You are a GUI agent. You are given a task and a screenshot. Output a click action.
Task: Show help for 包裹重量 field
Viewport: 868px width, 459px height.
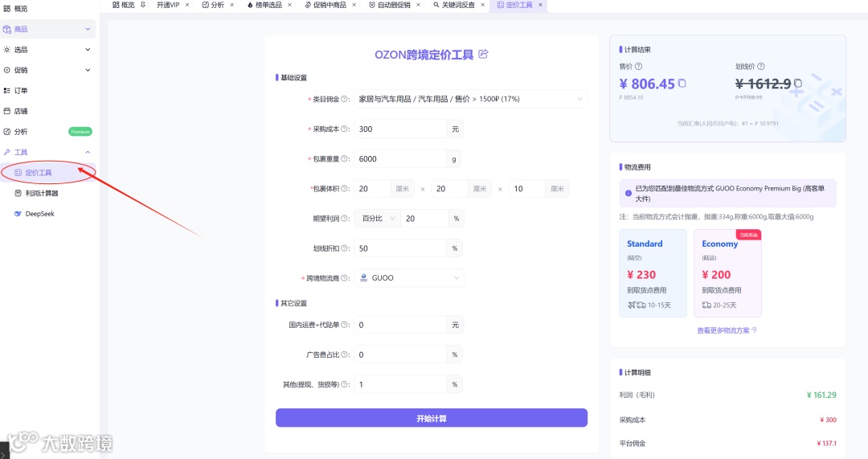click(344, 159)
